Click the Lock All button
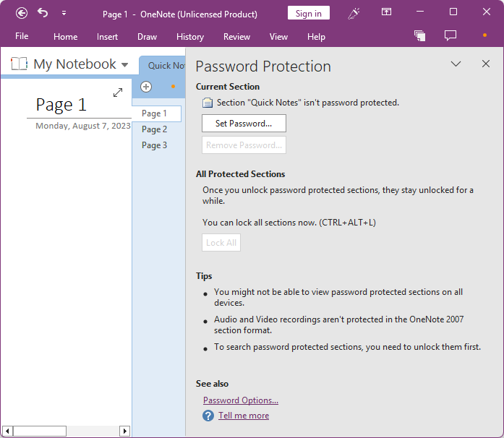Viewport: 504px width, 438px height. tap(221, 243)
